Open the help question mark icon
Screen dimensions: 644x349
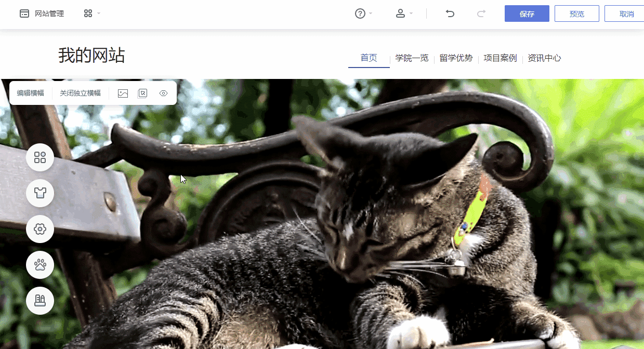pos(360,14)
